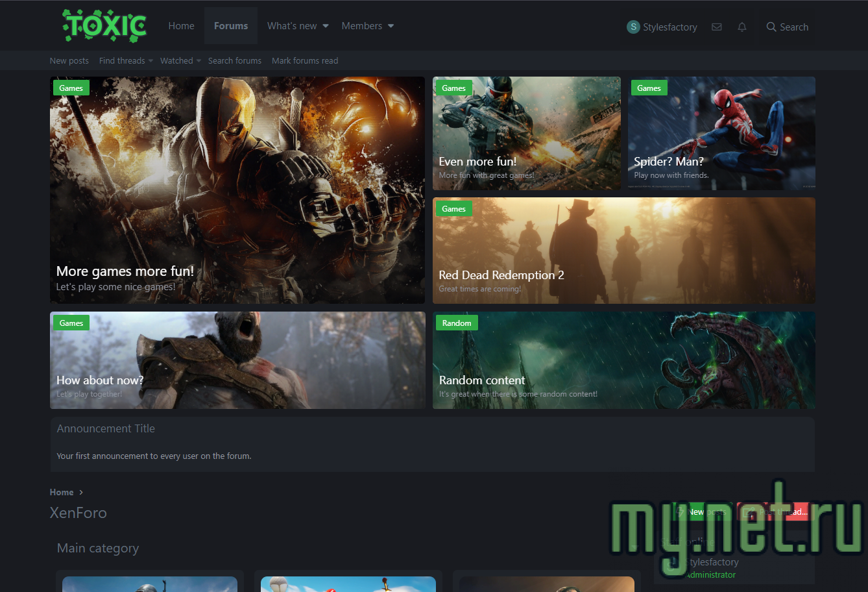Open the New posts link
This screenshot has height=592, width=868.
click(69, 61)
